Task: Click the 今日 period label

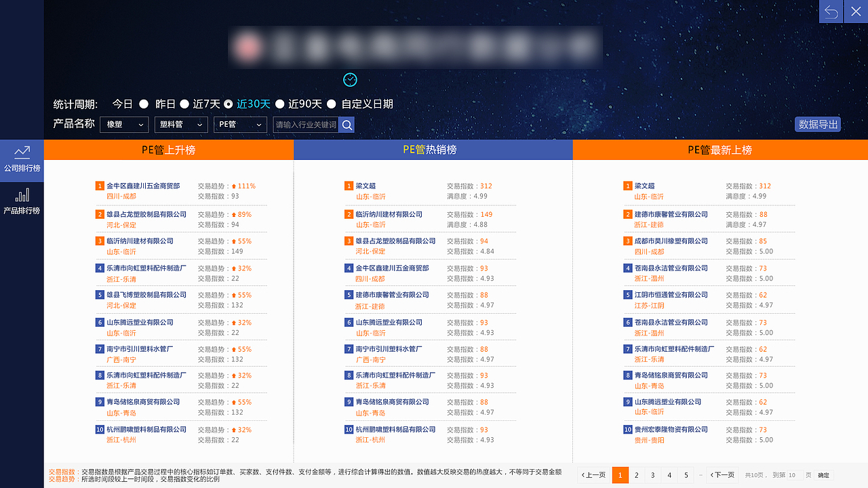Action: coord(122,104)
